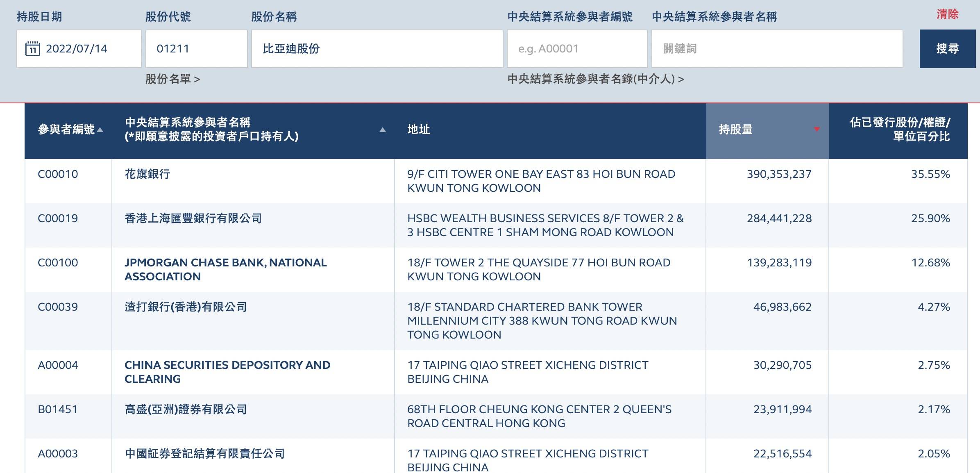Focus the 關鍵詞 participant name field
The width and height of the screenshot is (980, 473).
(x=777, y=48)
